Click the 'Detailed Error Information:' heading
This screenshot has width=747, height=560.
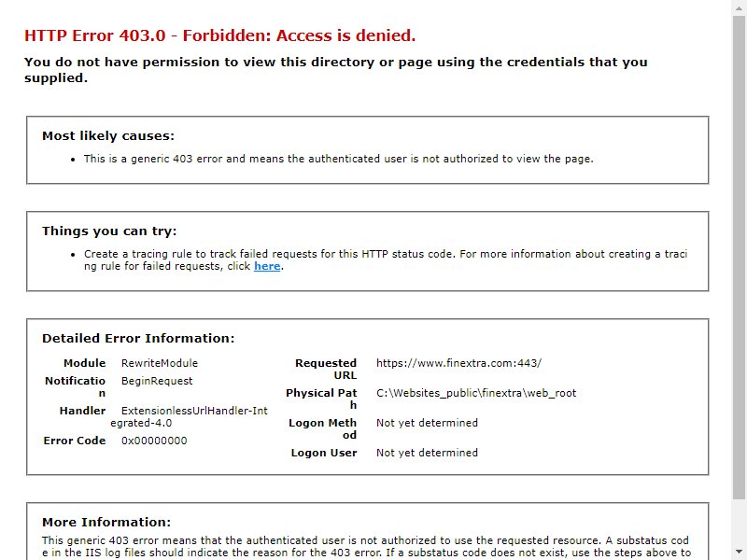tap(138, 339)
